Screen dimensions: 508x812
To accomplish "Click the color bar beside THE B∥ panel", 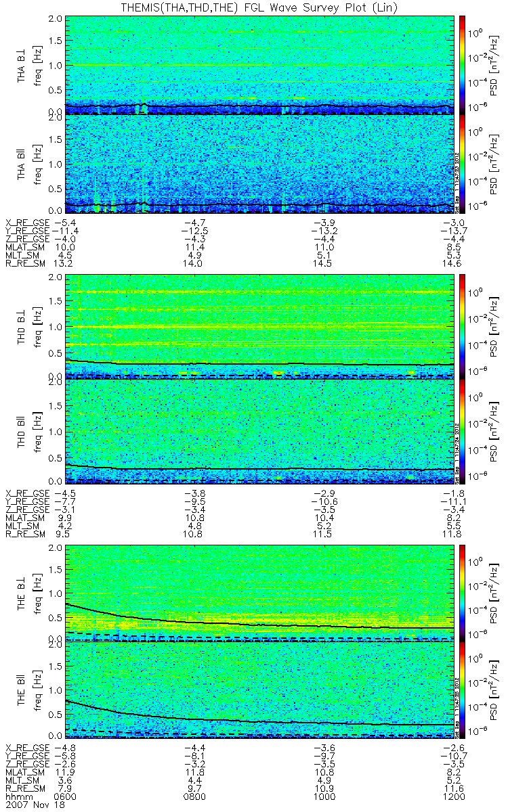I will click(462, 690).
